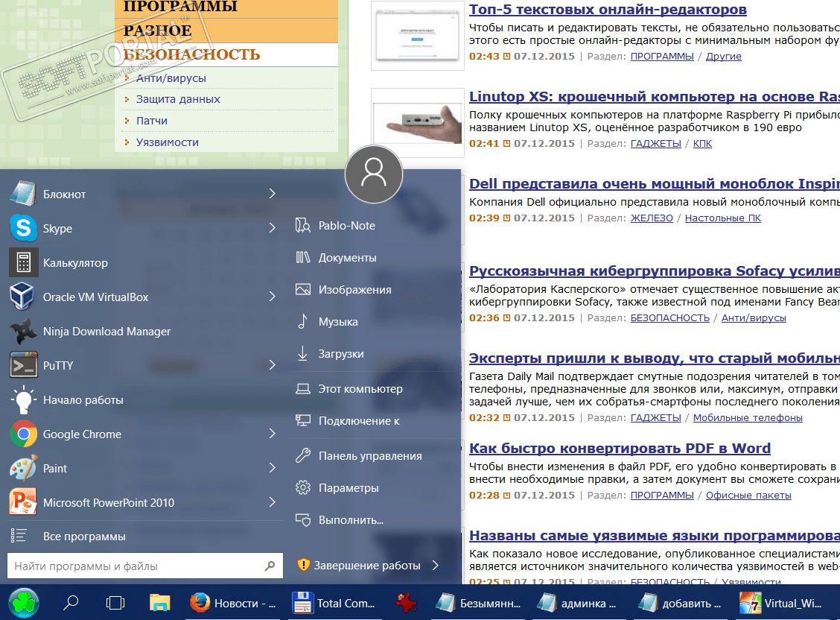Click magnifier icon in start menu search box
This screenshot has height=620, width=840.
point(270,566)
